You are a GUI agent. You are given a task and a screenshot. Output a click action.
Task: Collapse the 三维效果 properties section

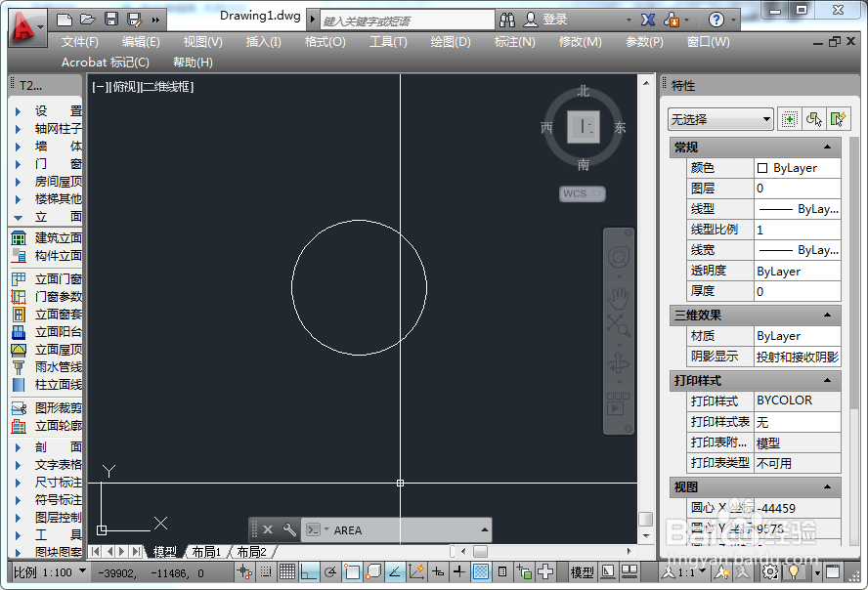(827, 316)
